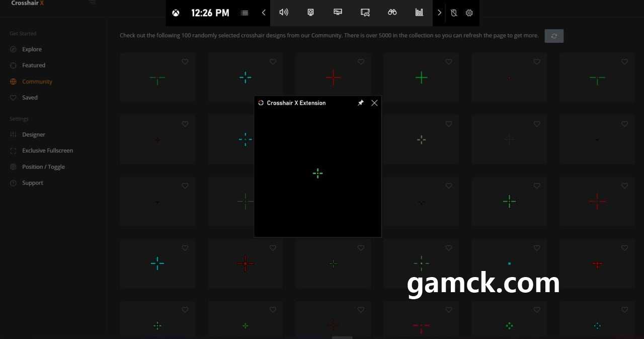
Task: Open the Game Bar widget menu list
Action: coord(245,13)
